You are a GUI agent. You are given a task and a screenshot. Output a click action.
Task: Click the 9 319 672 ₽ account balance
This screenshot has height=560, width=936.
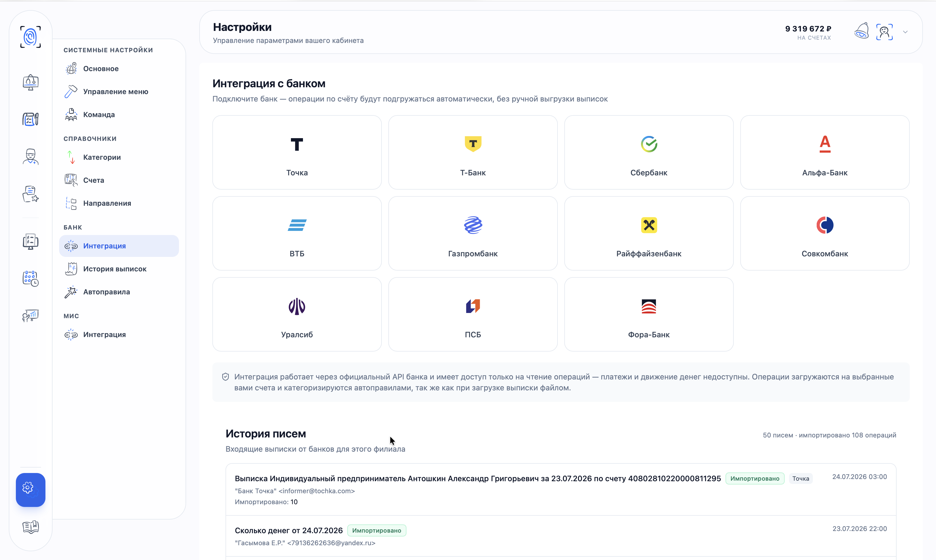click(808, 29)
